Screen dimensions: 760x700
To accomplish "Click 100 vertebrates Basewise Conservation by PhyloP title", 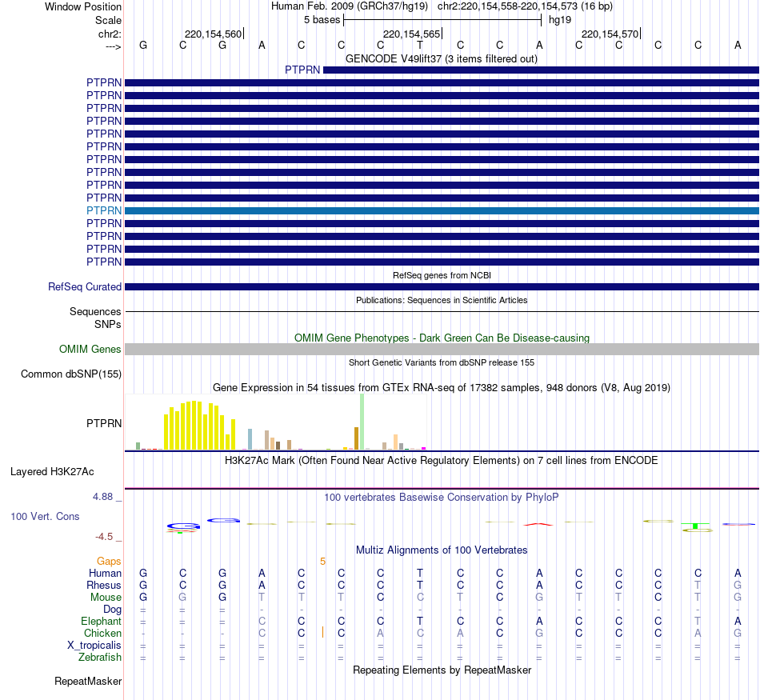I will pos(441,497).
